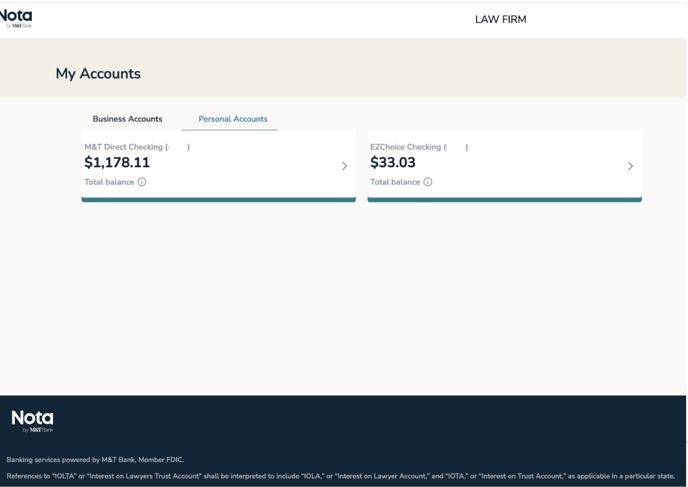Open M&T Direct Checking using its right chevron
The width and height of the screenshot is (688, 487).
pyautogui.click(x=344, y=166)
